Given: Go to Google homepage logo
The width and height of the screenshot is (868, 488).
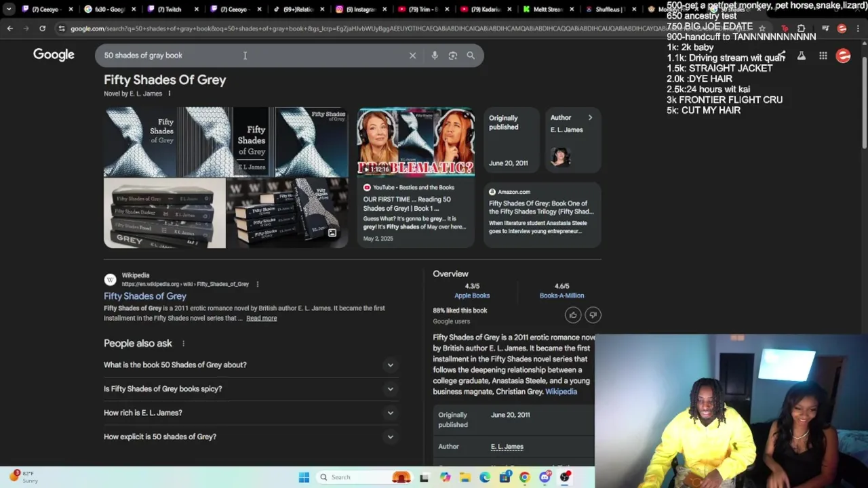Looking at the screenshot, I should pos(54,55).
